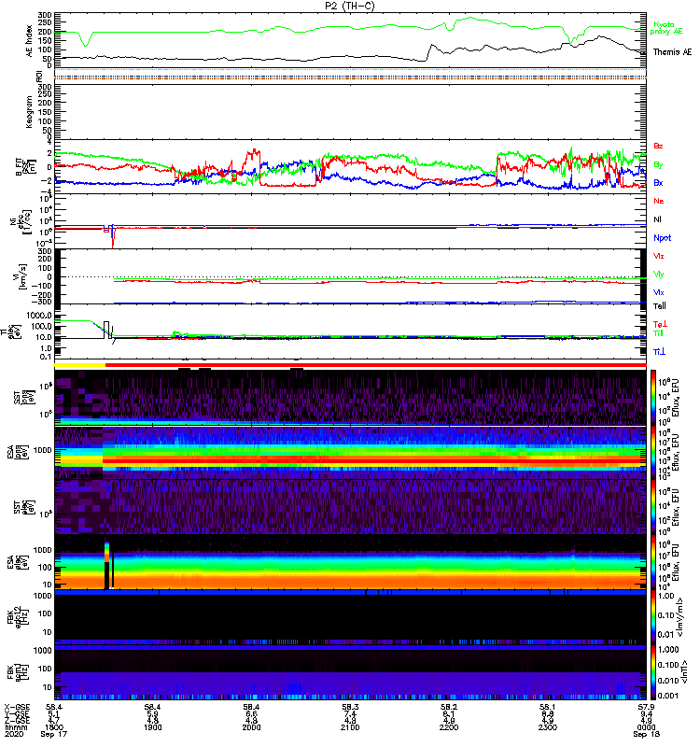This screenshot has width=700, height=747.
Task: Click the 1900 time tick label
Action: click(x=152, y=727)
